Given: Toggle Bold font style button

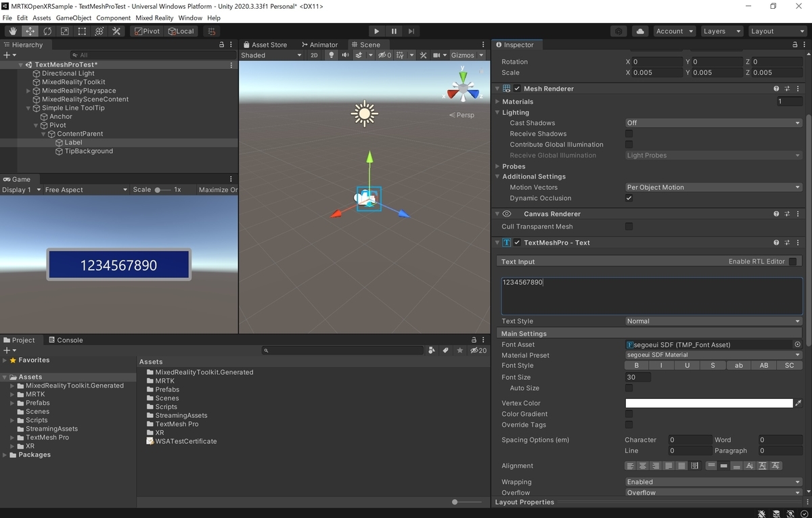Looking at the screenshot, I should (x=637, y=366).
